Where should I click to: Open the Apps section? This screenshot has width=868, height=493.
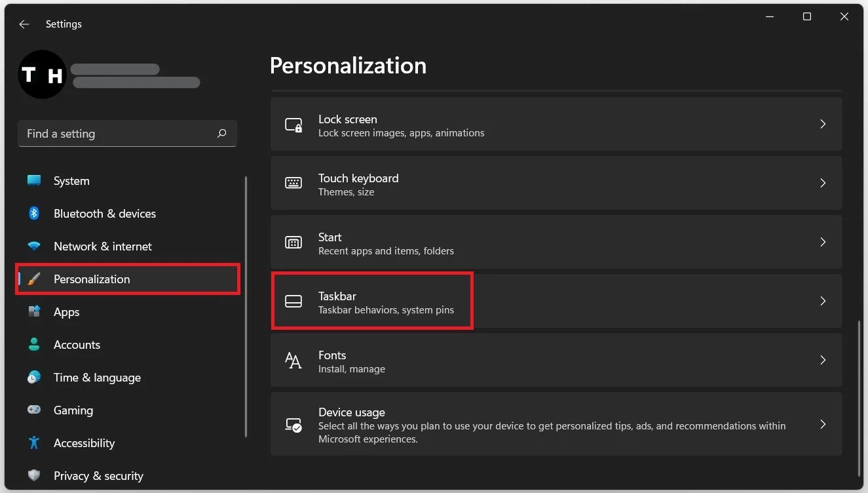tap(128, 312)
